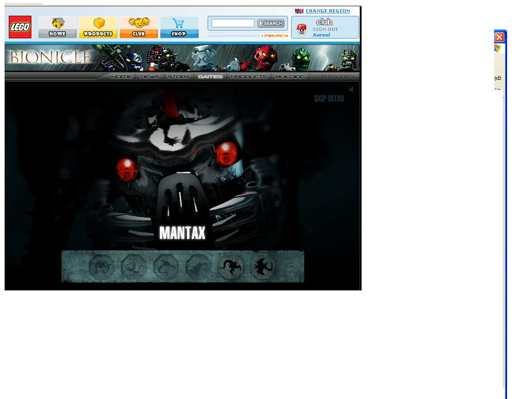Image resolution: width=532 pixels, height=399 pixels.
Task: Click the Bionicle banner logo
Action: 50,57
